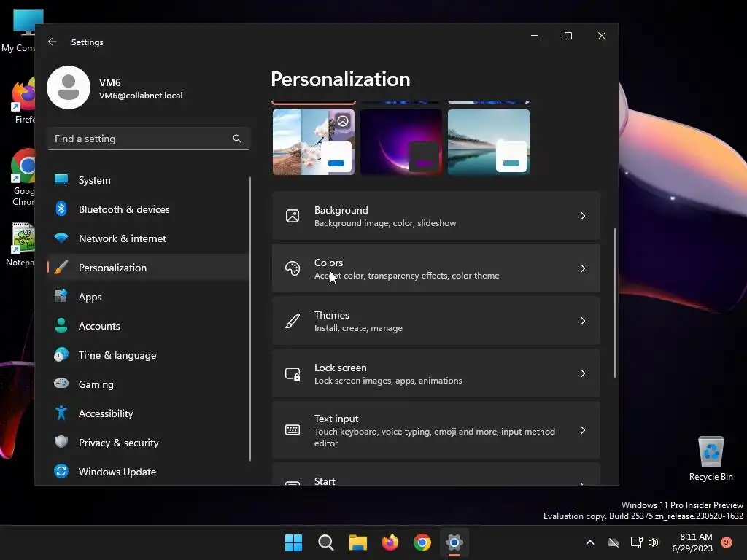Open System settings in sidebar

(x=148, y=180)
